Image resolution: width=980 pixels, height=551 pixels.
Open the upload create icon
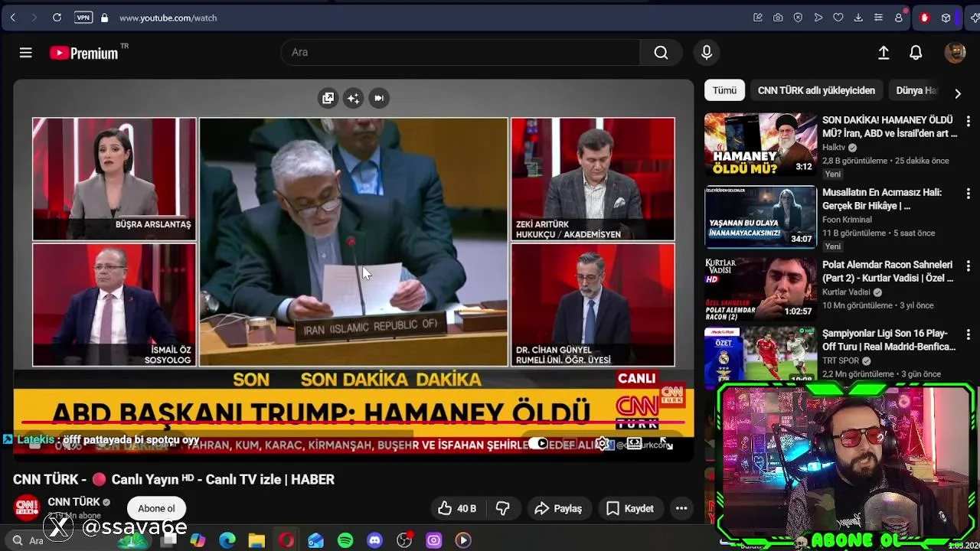[x=884, y=52]
